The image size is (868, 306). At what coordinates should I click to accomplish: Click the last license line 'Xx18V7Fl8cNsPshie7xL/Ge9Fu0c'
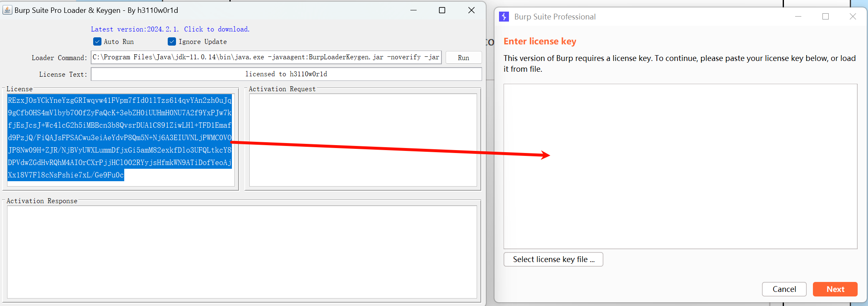click(x=66, y=175)
